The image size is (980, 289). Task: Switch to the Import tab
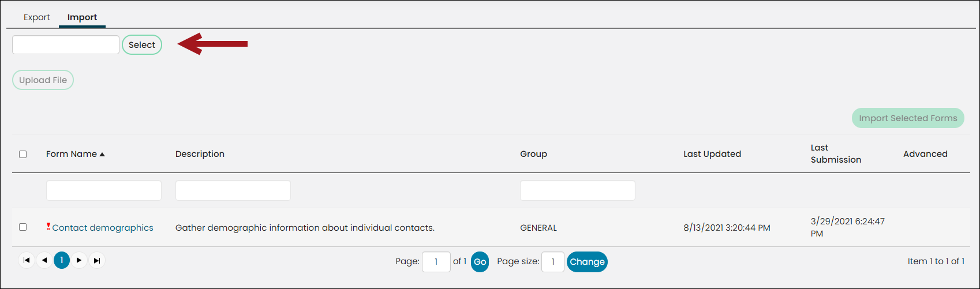coord(82,17)
